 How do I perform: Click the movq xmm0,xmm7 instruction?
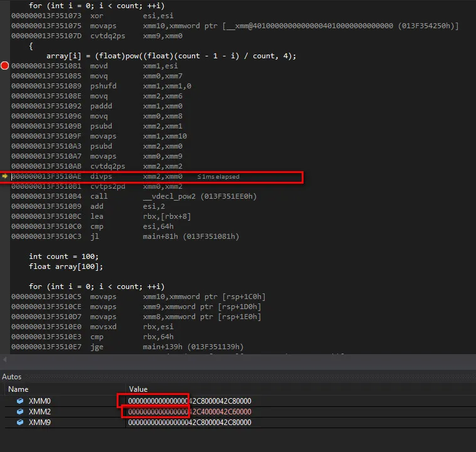tap(97, 76)
